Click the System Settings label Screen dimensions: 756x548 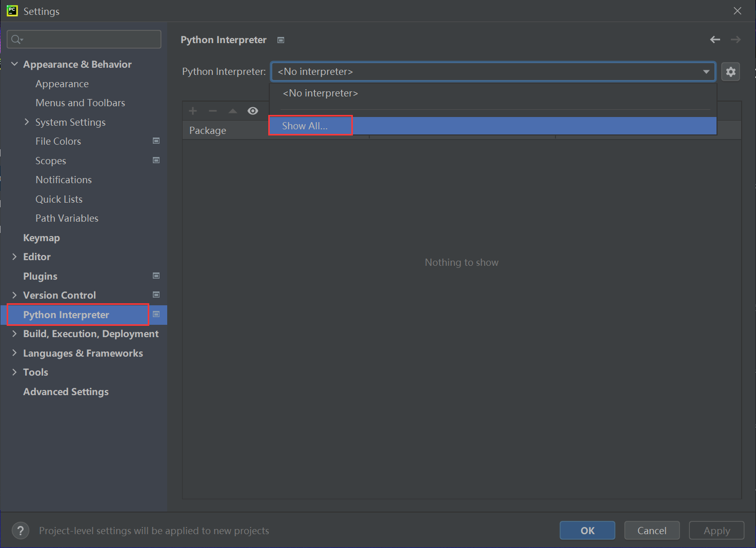pyautogui.click(x=70, y=122)
